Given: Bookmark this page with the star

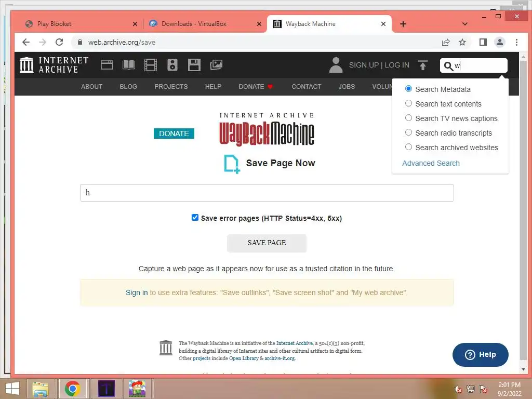Looking at the screenshot, I should point(462,42).
